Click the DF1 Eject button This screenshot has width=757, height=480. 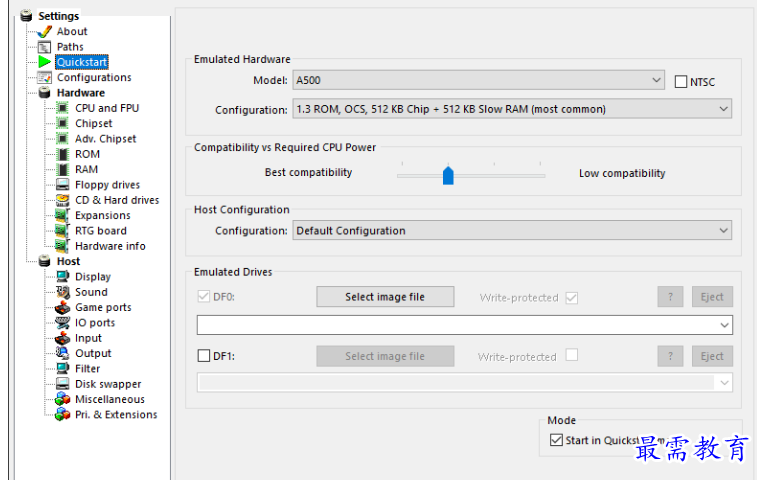tap(712, 356)
